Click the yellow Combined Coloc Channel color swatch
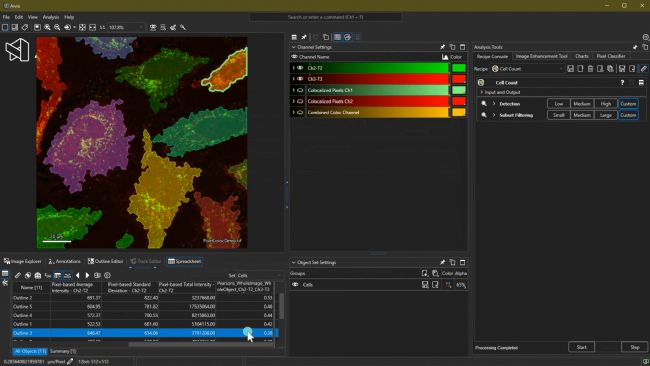The height and width of the screenshot is (366, 650). [x=458, y=112]
